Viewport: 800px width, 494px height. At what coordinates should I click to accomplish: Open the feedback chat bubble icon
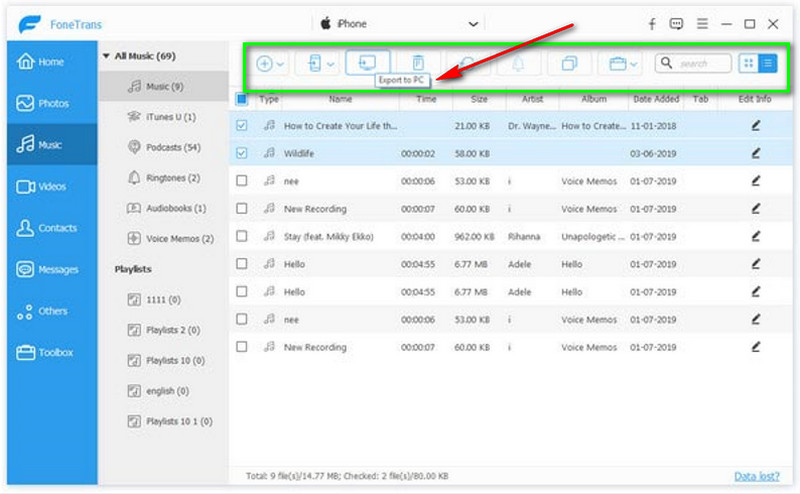click(x=678, y=23)
